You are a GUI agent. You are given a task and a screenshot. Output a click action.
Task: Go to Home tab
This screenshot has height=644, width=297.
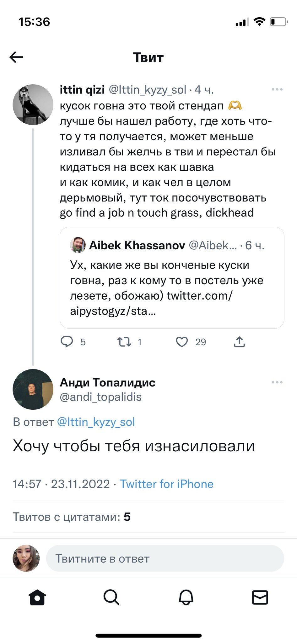[x=37, y=597]
